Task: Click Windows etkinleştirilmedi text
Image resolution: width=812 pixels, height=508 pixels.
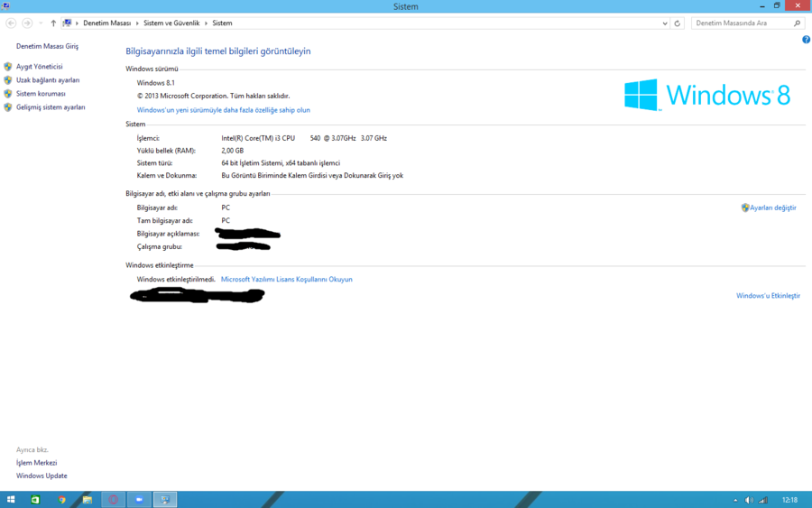Action: tap(176, 279)
